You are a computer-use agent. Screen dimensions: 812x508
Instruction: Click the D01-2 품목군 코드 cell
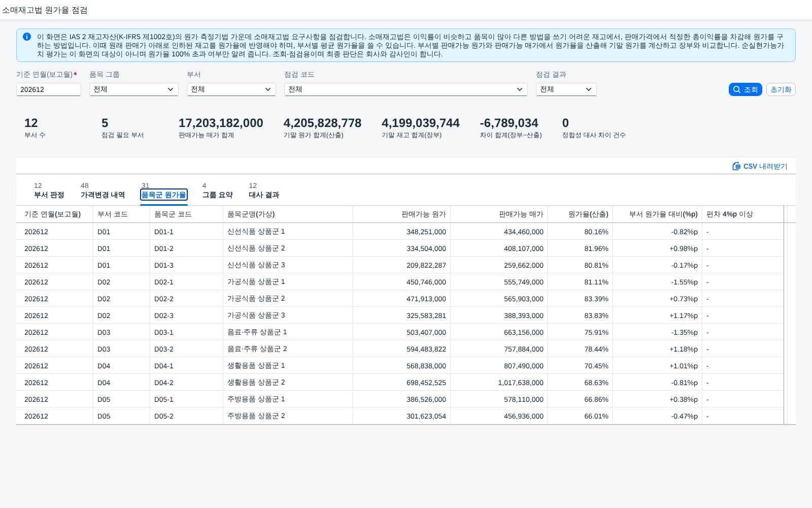pyautogui.click(x=186, y=248)
